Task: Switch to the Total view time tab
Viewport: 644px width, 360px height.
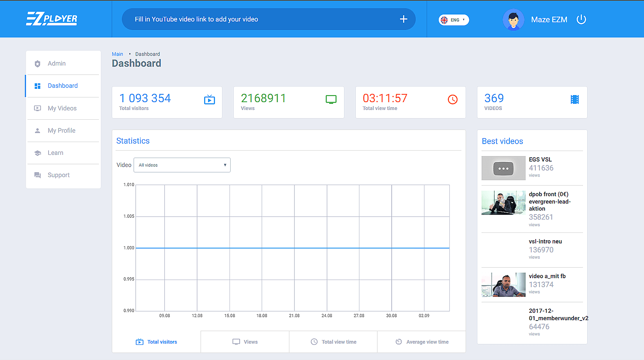Action: pos(333,342)
